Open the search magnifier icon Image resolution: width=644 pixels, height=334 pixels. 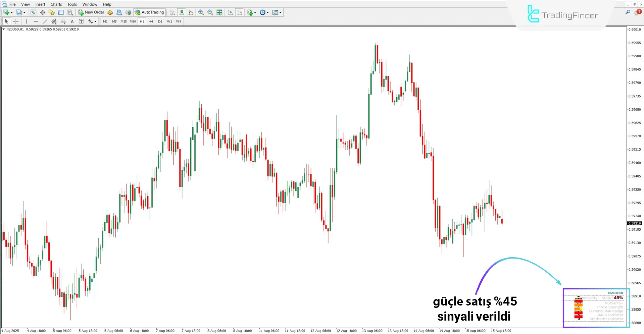pyautogui.click(x=628, y=12)
